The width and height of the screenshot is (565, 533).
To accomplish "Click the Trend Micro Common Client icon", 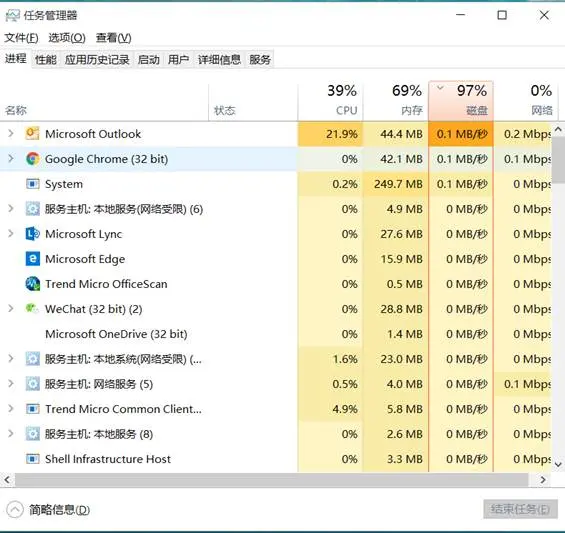I will click(32, 409).
